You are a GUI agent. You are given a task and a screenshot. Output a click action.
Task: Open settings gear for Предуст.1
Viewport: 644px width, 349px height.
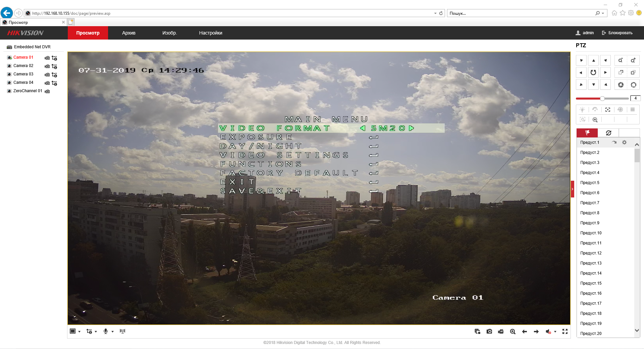624,142
